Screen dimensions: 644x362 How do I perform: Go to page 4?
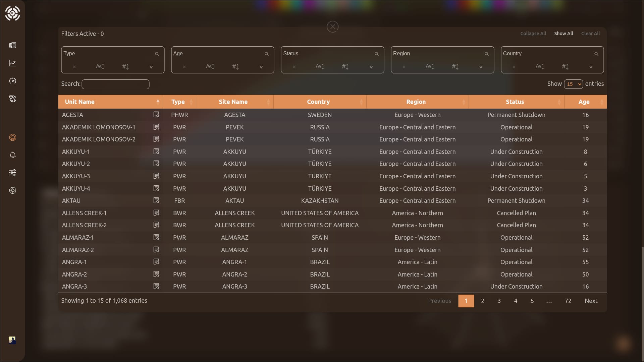pyautogui.click(x=516, y=301)
